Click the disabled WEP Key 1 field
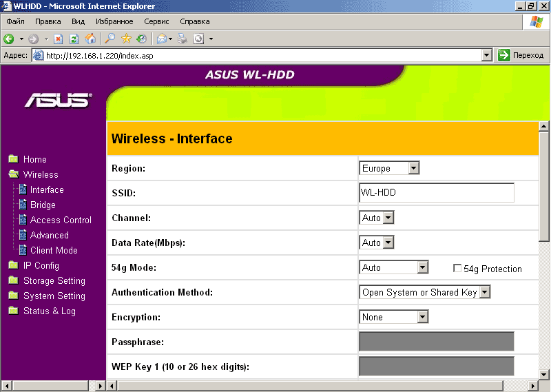This screenshot has width=551, height=392. [x=437, y=366]
